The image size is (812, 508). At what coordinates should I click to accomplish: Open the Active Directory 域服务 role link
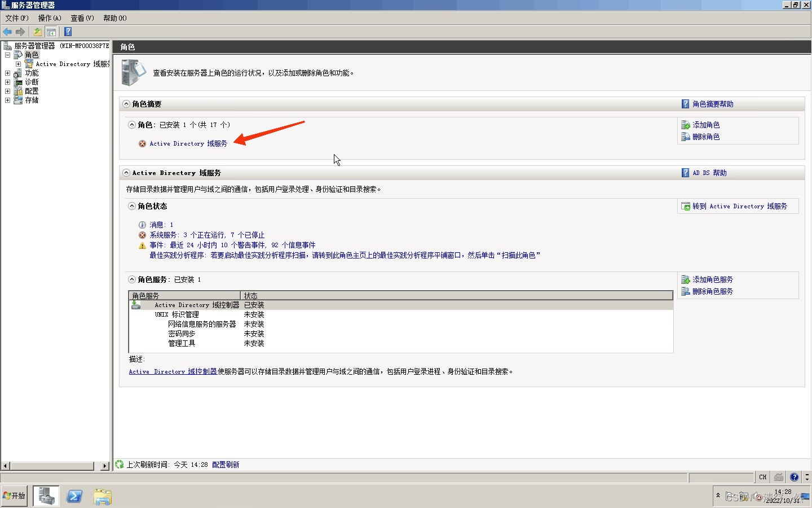click(188, 143)
